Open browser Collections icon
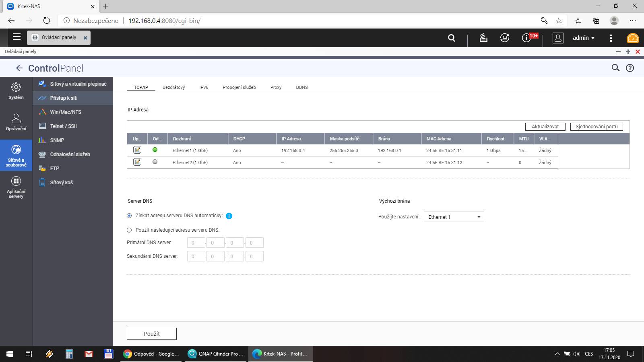Image resolution: width=644 pixels, height=362 pixels. (x=596, y=21)
